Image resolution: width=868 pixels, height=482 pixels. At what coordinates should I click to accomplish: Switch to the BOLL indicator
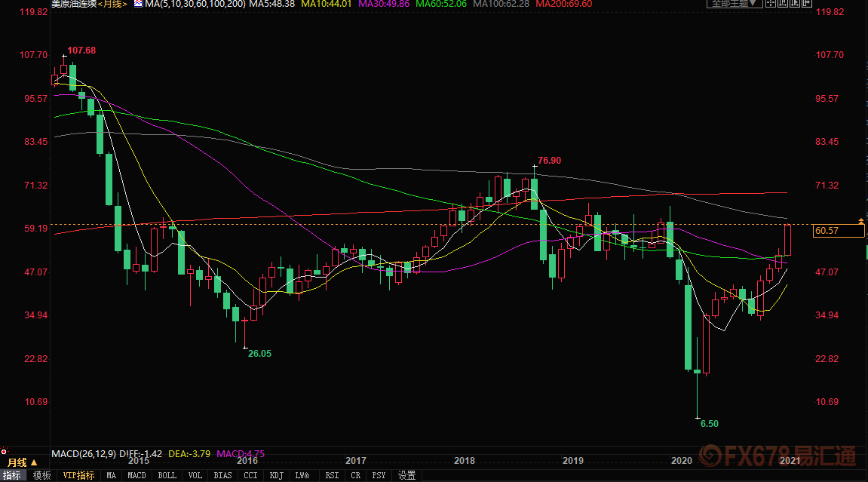(x=167, y=475)
